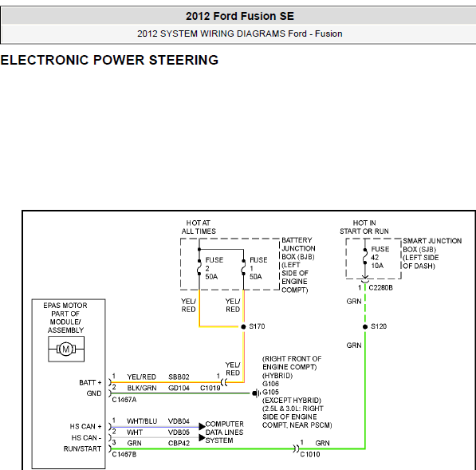Click the 'YEL/RED' label below Fuse 2
476x470 pixels.
point(188,306)
